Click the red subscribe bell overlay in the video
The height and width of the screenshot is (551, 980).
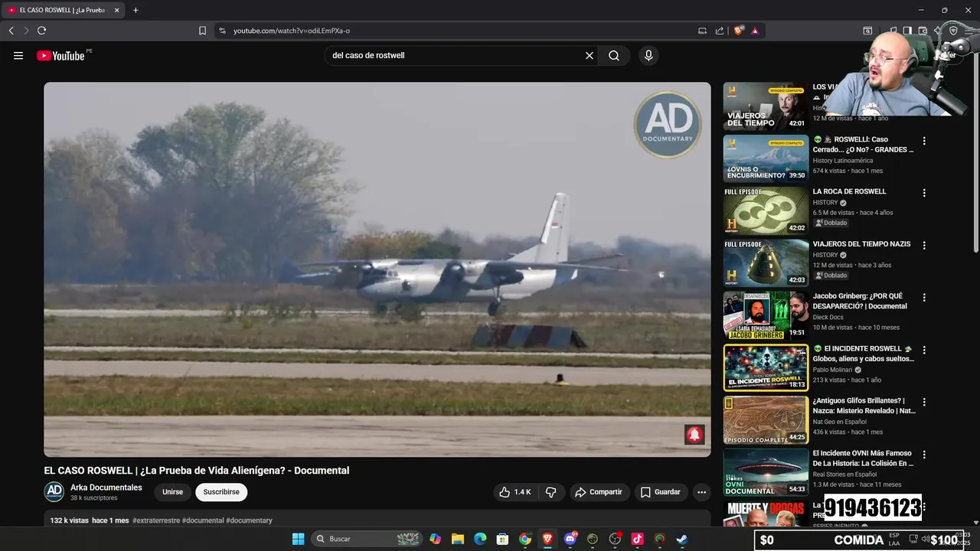tap(694, 435)
